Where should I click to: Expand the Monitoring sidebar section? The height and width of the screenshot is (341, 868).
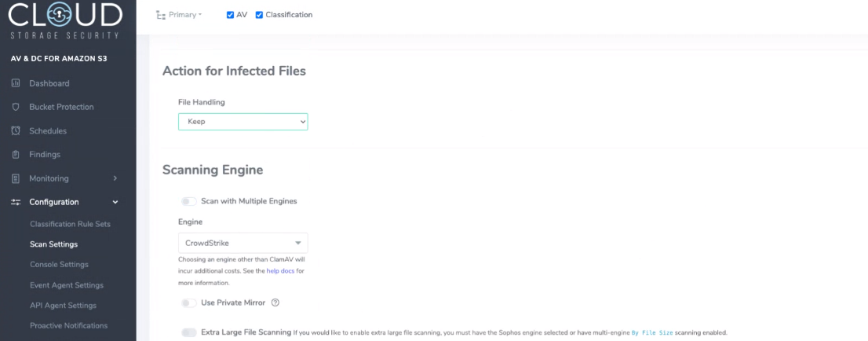(x=115, y=178)
